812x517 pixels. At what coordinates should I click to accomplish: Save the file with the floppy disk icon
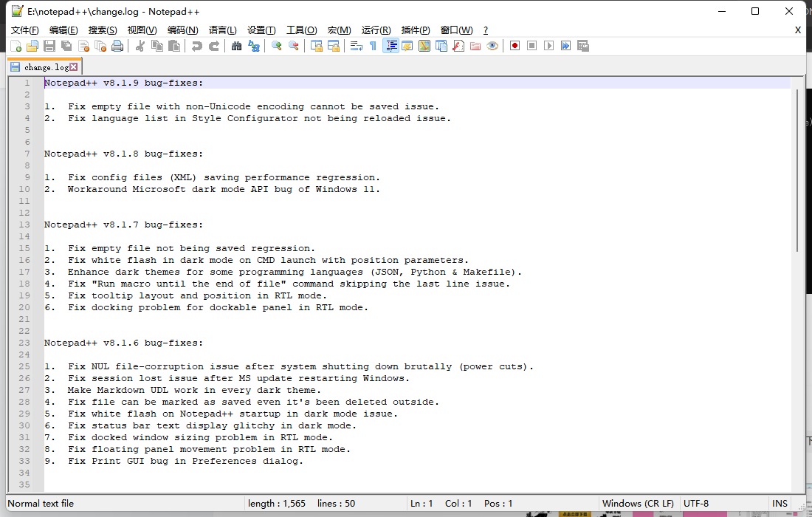click(49, 46)
